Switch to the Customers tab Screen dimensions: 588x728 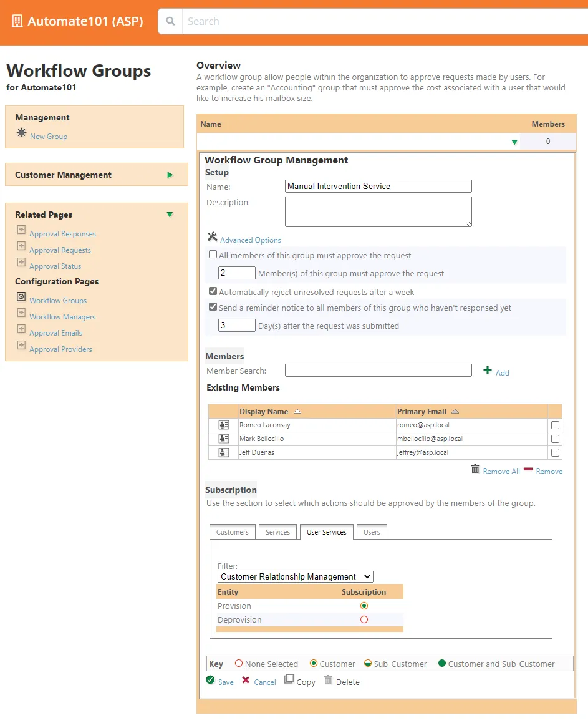pos(232,531)
